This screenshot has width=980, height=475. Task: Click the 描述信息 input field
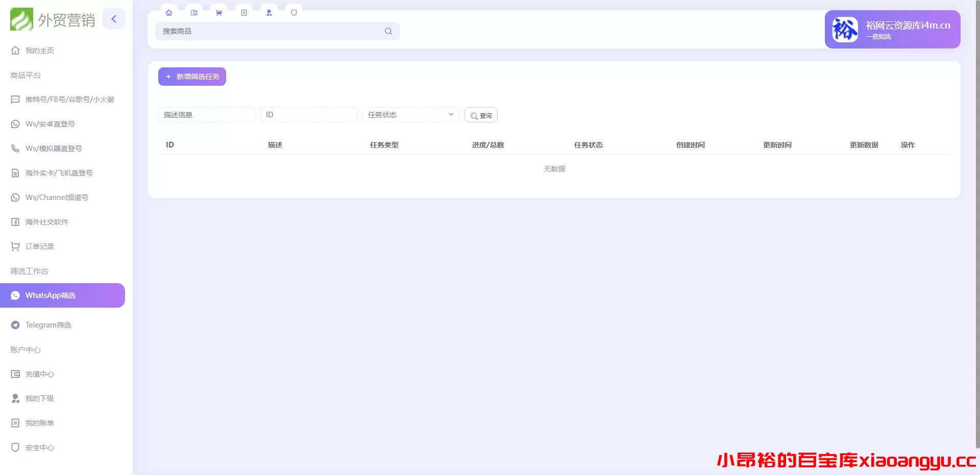point(206,115)
